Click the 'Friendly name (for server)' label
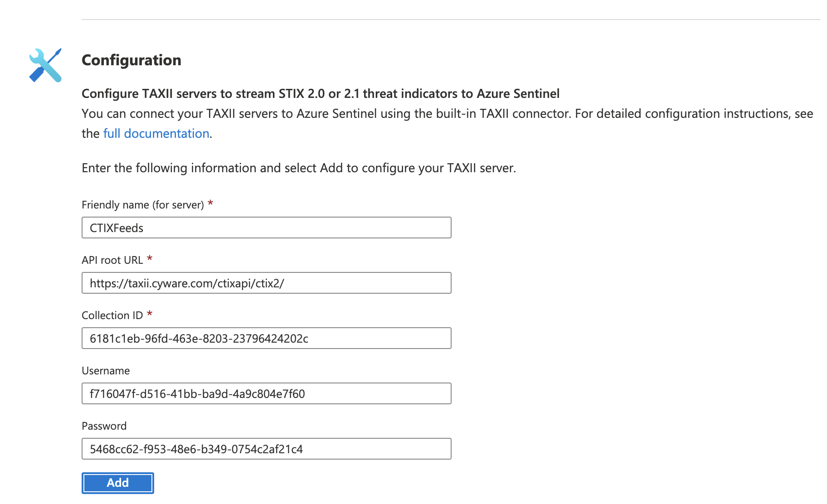Viewport: 827px width, 504px height. [x=142, y=205]
